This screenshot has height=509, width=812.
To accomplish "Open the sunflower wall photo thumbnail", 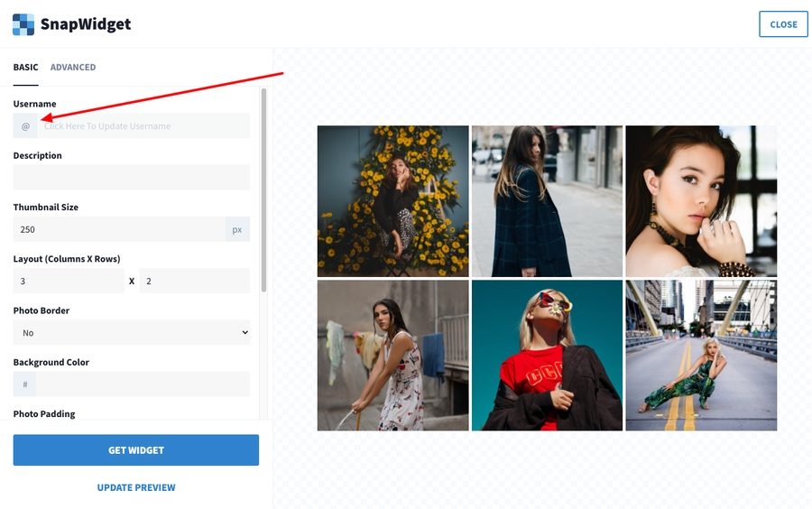I will pyautogui.click(x=393, y=201).
